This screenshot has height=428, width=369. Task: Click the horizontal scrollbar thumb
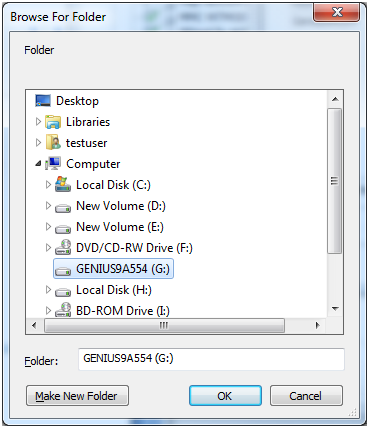click(x=164, y=325)
